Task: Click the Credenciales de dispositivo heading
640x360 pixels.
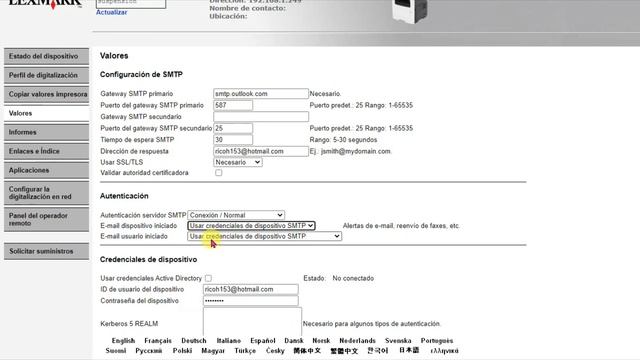Action: click(x=149, y=260)
